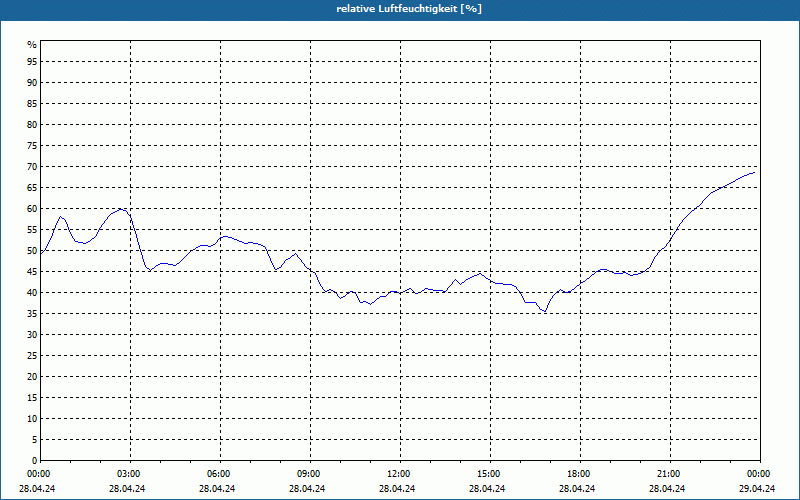The height and width of the screenshot is (500, 800).
Task: Click the 'relative Luftfeuchtigkeit [%]' chart title
Action: coord(409,9)
